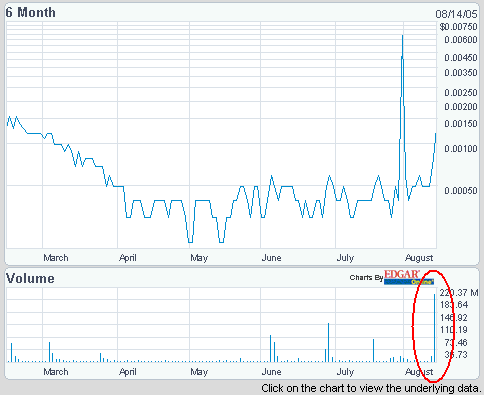Screen dimensions: 484x395
Task: Click the 0.00150 price axis label
Action: pyautogui.click(x=461, y=124)
